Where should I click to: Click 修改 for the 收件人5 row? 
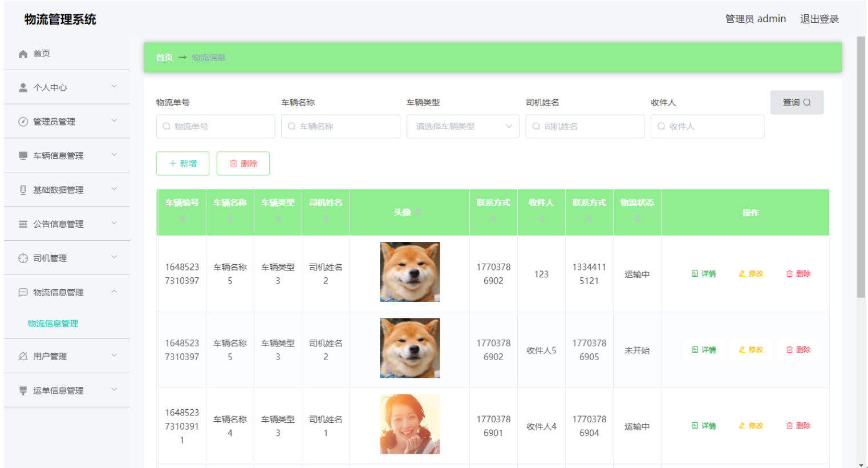point(751,350)
